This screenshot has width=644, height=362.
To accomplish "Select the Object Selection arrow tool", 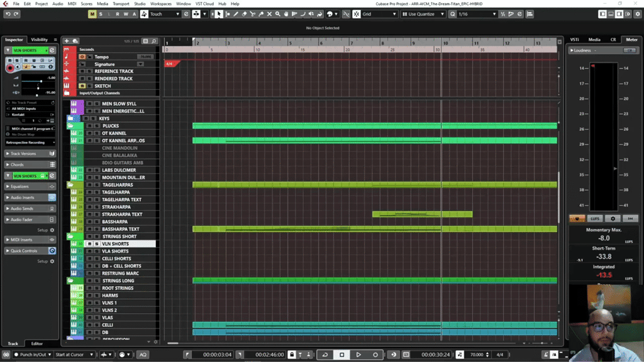I will coord(219,14).
